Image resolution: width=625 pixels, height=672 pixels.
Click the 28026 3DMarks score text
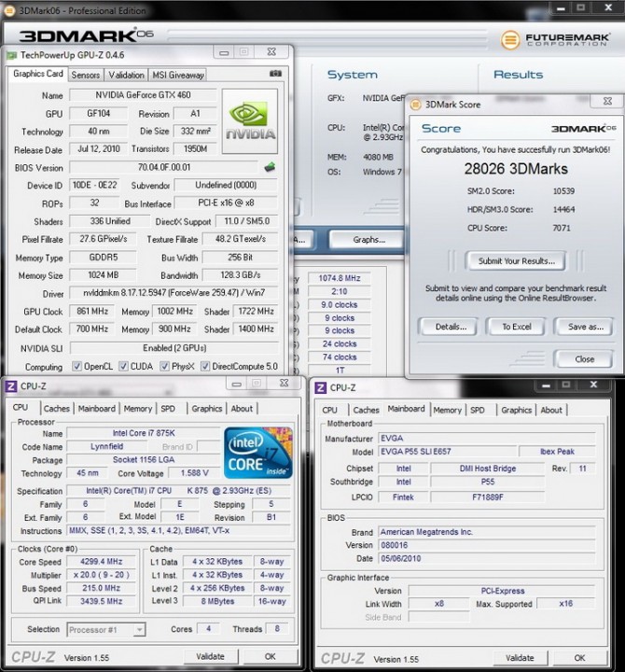pos(516,169)
